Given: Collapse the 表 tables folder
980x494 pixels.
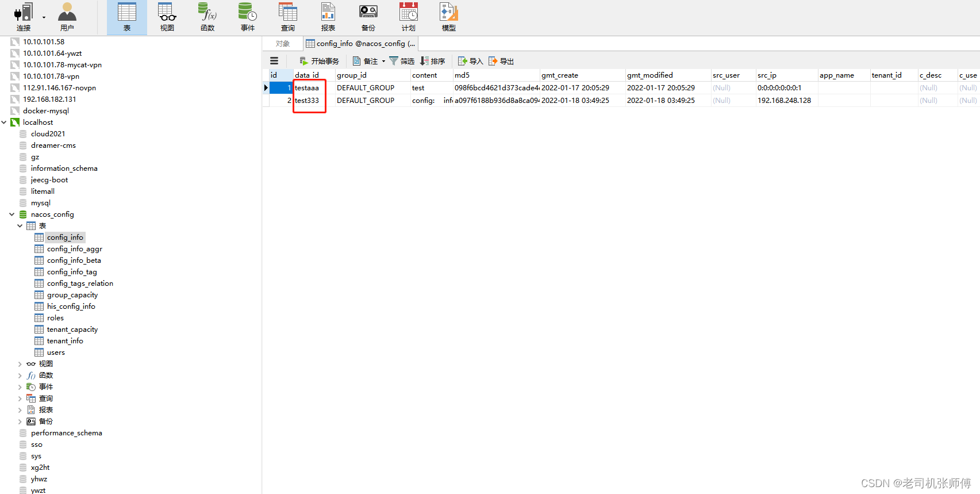Looking at the screenshot, I should pos(20,225).
